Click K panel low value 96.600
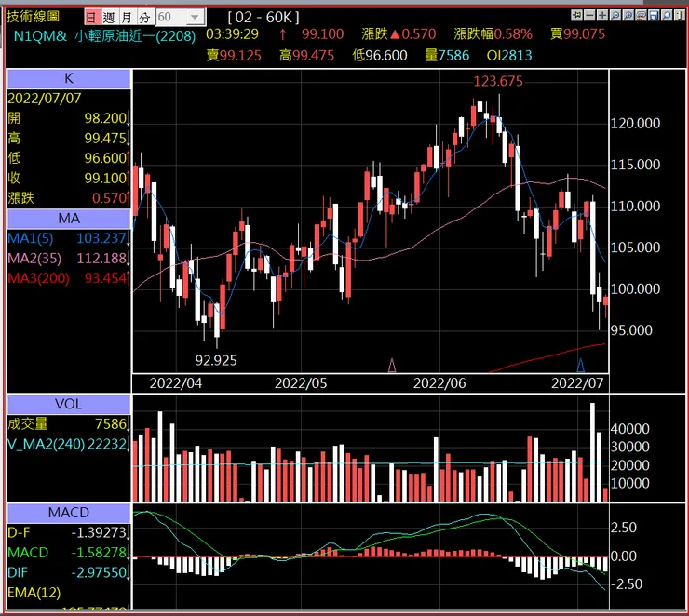 click(105, 158)
